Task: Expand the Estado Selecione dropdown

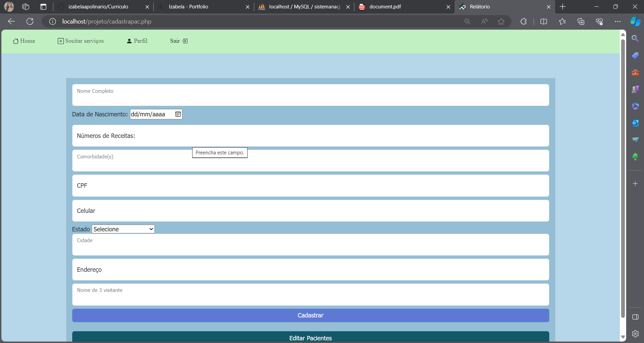Action: pyautogui.click(x=123, y=229)
